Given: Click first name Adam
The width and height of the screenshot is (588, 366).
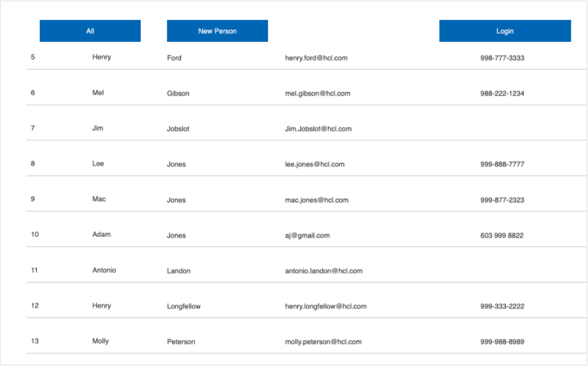Looking at the screenshot, I should tap(102, 235).
